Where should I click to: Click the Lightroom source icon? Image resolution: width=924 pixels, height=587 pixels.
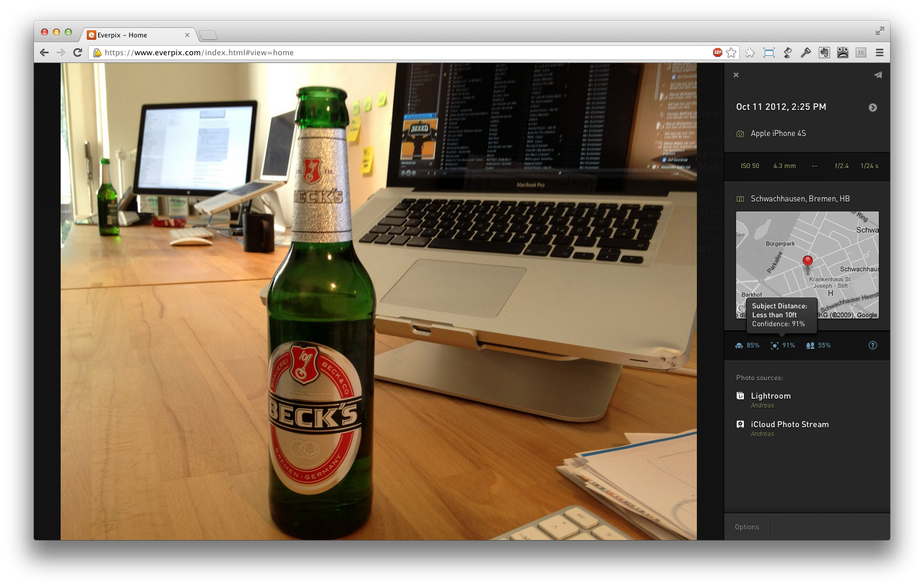click(x=740, y=396)
